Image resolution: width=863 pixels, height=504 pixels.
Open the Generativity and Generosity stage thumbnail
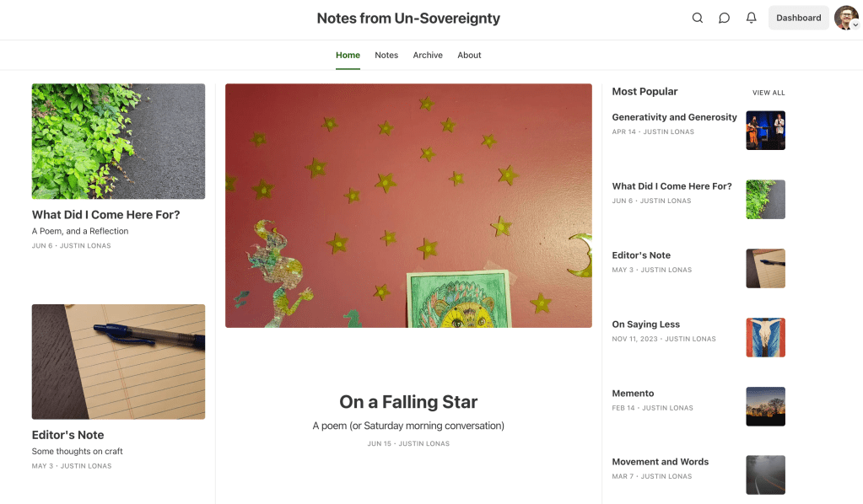click(765, 131)
